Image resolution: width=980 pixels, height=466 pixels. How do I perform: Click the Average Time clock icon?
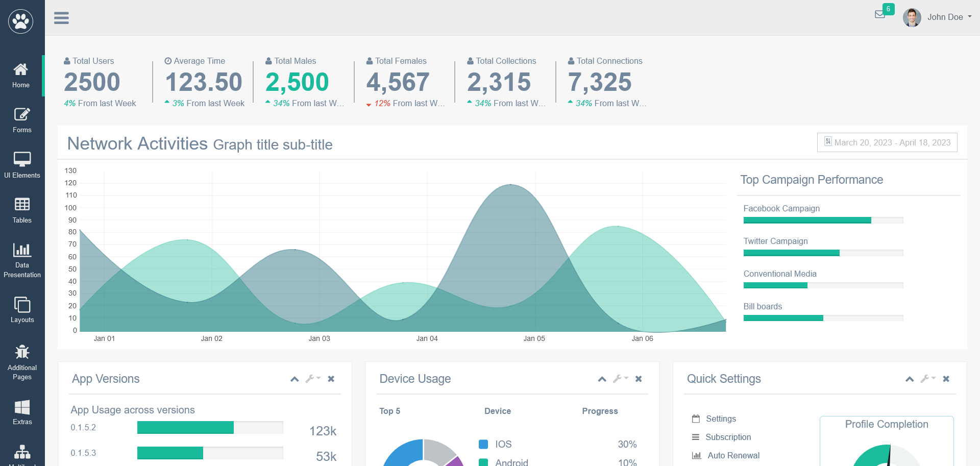click(x=168, y=61)
